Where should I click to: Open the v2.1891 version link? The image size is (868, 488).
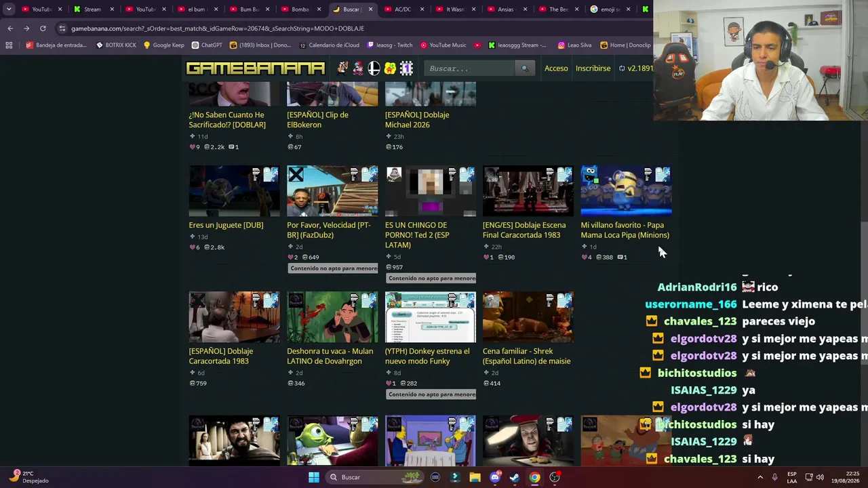pyautogui.click(x=636, y=68)
